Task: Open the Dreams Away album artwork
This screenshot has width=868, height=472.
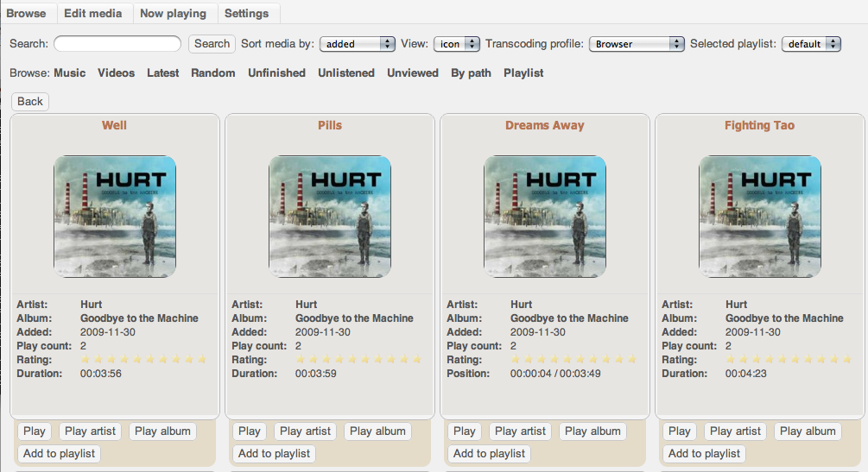Action: pos(545,217)
